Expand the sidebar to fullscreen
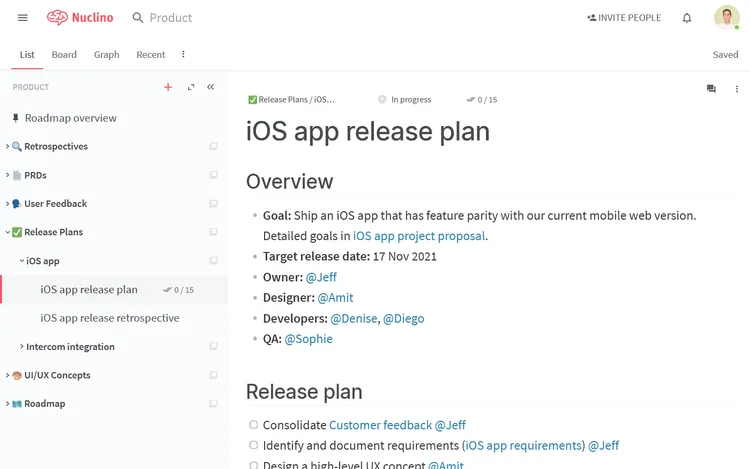Screen dimensions: 750x469 coord(191,87)
